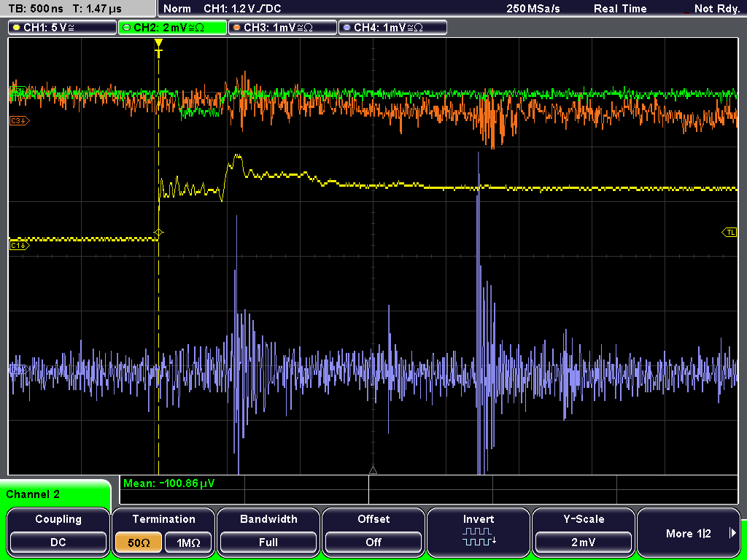
Task: Click the TB: 500 ns timebase readout
Action: pyautogui.click(x=36, y=9)
